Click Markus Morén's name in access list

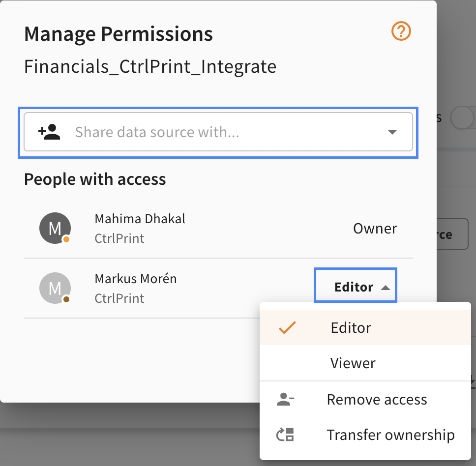click(x=136, y=279)
